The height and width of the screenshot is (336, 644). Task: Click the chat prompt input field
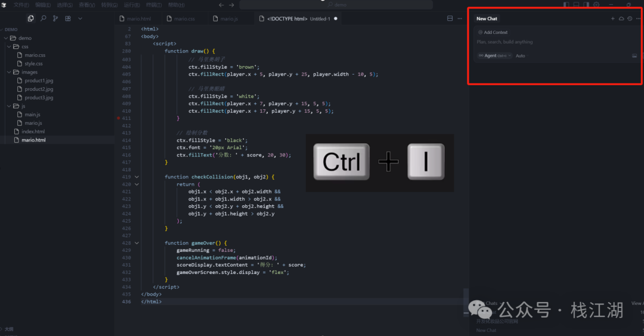tap(556, 42)
